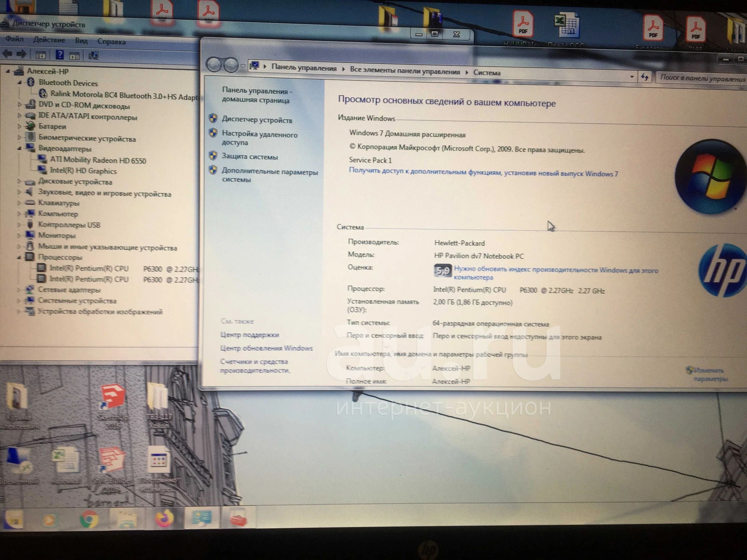
Task: Select the ATI Mobility Radeon HD 6550 device
Action: tap(98, 160)
